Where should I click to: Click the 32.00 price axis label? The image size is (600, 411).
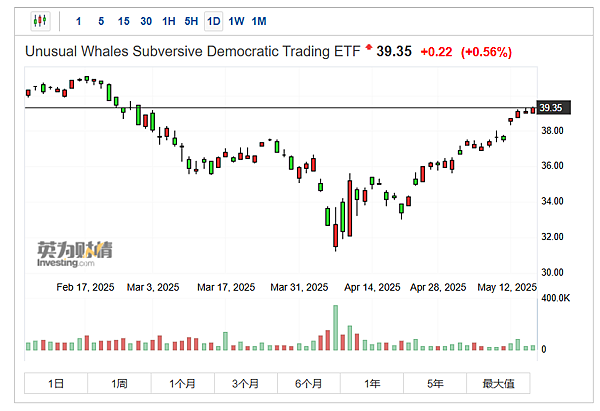point(552,236)
